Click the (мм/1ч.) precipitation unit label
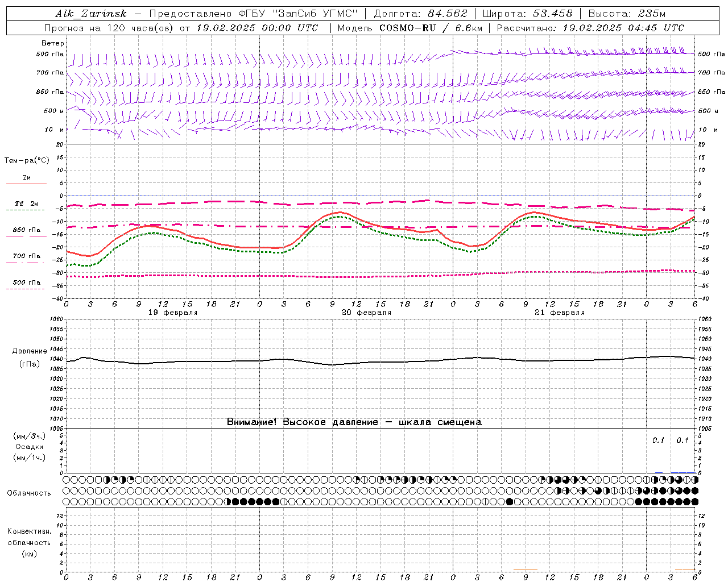Viewport: 728px width, 582px height. [x=30, y=458]
